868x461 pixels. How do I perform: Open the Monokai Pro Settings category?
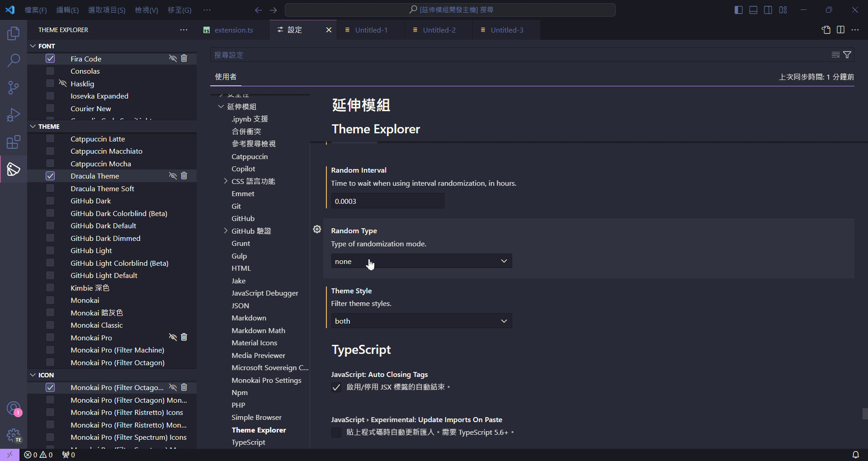click(266, 381)
